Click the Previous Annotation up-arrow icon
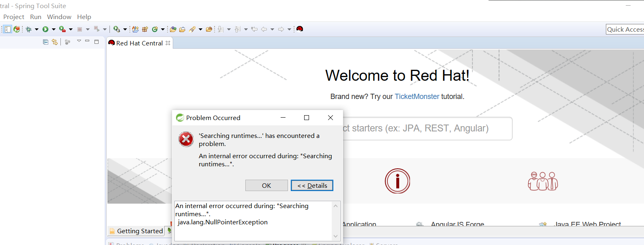This screenshot has height=245, width=644. 237,29
